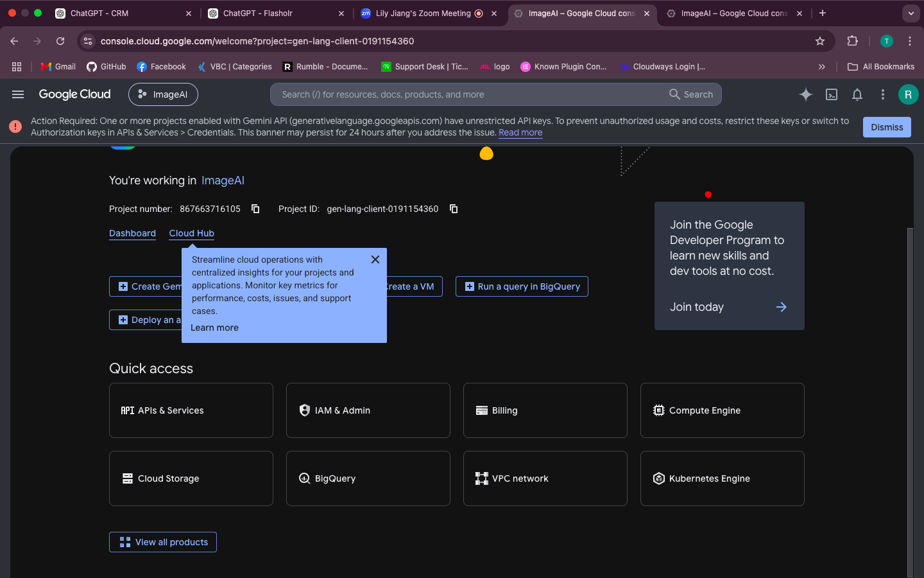Follow the Read more link in the banner
924x578 pixels.
click(x=520, y=133)
